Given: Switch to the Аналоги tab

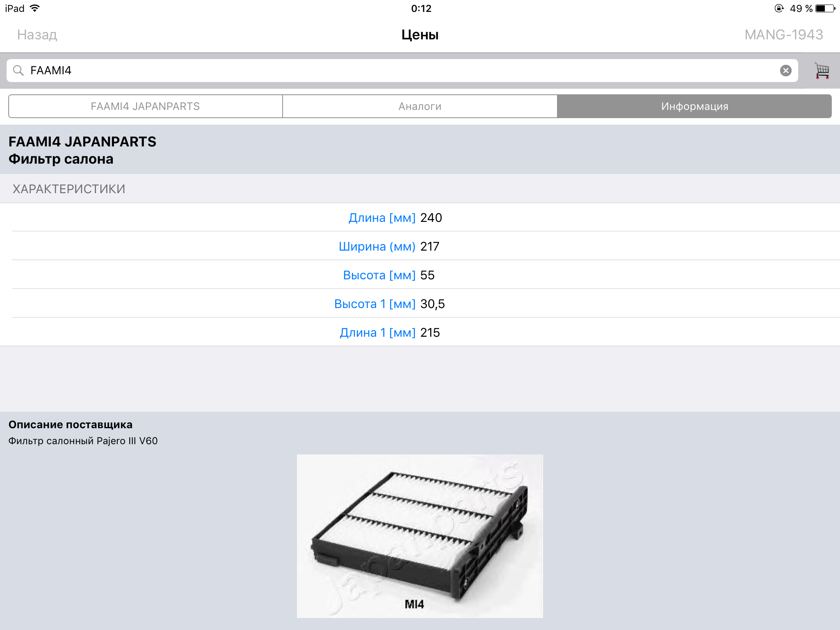Looking at the screenshot, I should 420,106.
